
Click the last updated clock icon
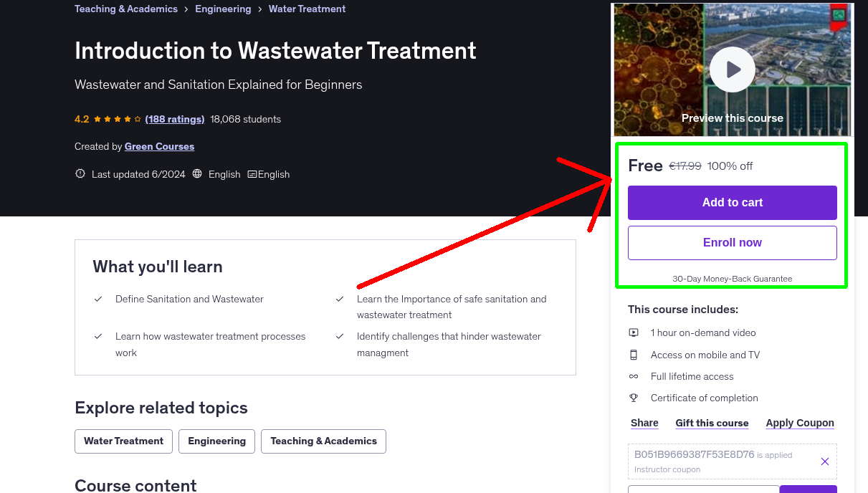tap(80, 173)
